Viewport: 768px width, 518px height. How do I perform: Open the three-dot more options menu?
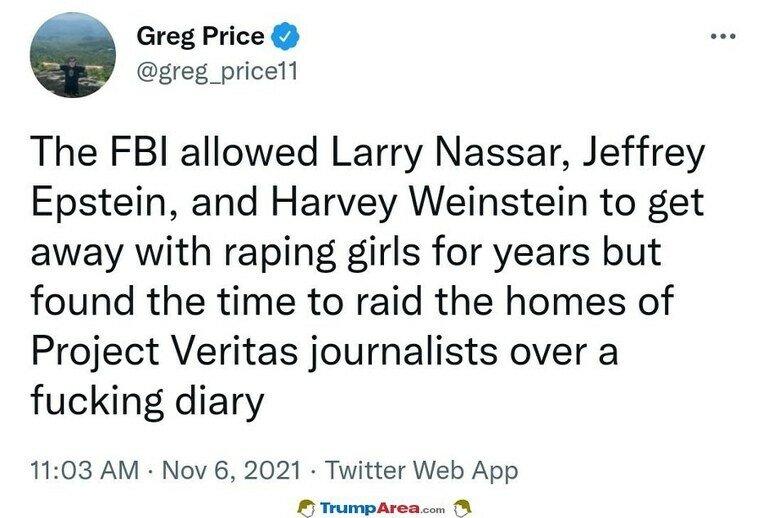pyautogui.click(x=721, y=37)
